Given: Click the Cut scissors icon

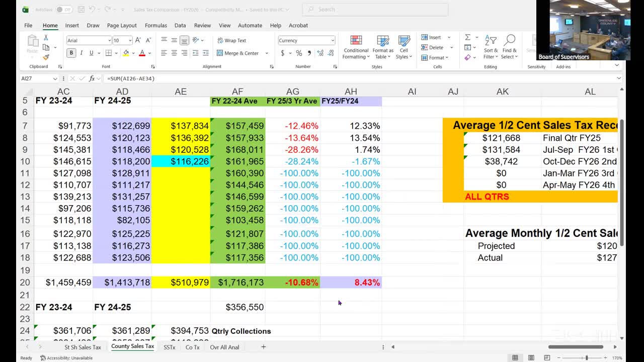Looking at the screenshot, I should point(46,38).
